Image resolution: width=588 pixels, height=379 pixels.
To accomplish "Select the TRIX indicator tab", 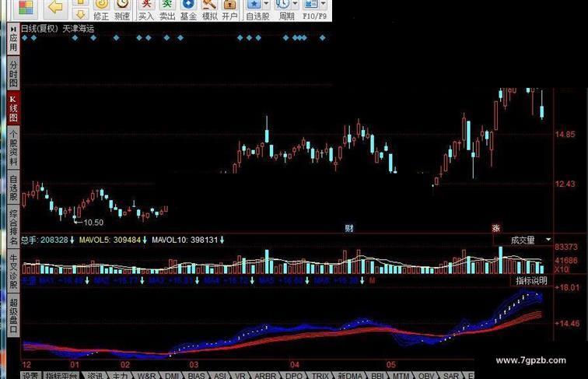I will click(x=320, y=375).
